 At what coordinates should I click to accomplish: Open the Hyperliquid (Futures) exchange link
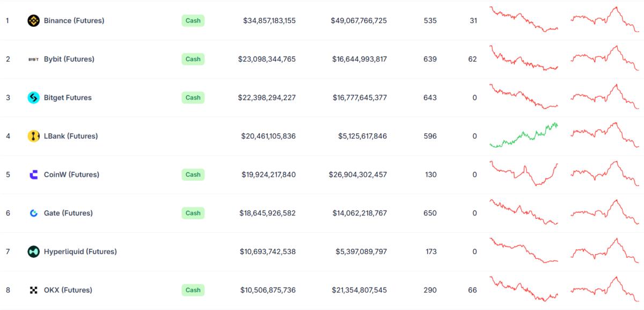click(80, 251)
